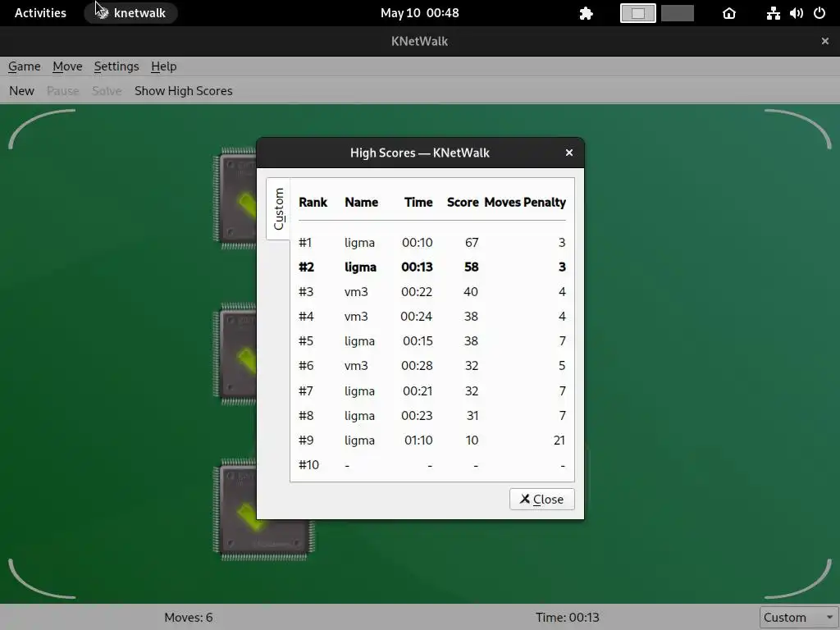Screen dimensions: 840x630
Task: Click the Pause toolbar button
Action: pos(62,91)
